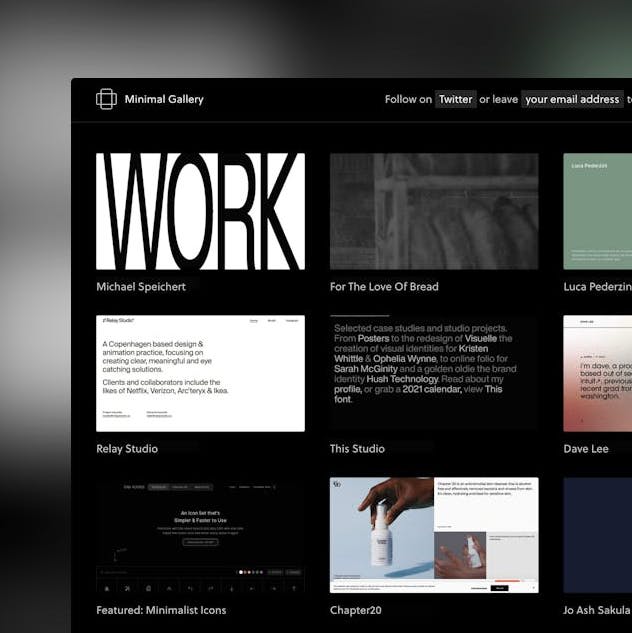
Task: Open the Dave Lee gradient thumbnail
Action: coord(598,373)
